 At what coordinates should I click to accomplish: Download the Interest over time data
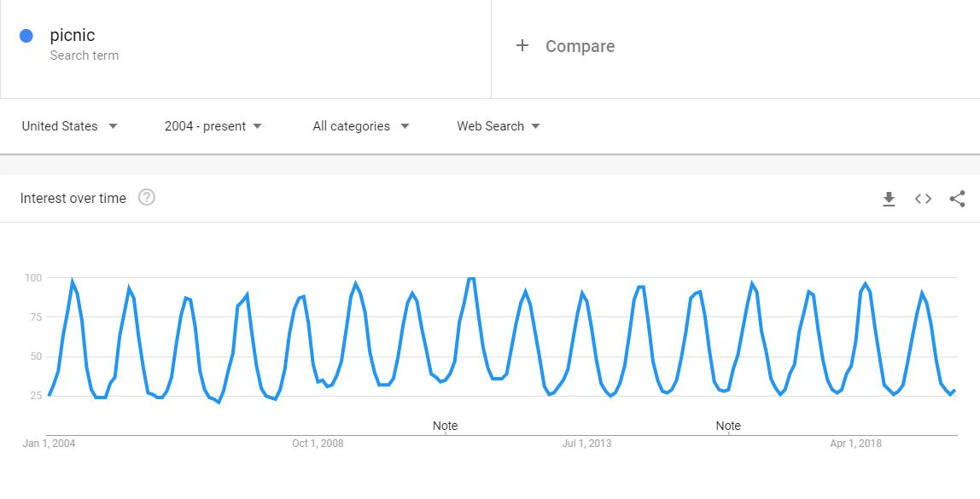pyautogui.click(x=888, y=199)
